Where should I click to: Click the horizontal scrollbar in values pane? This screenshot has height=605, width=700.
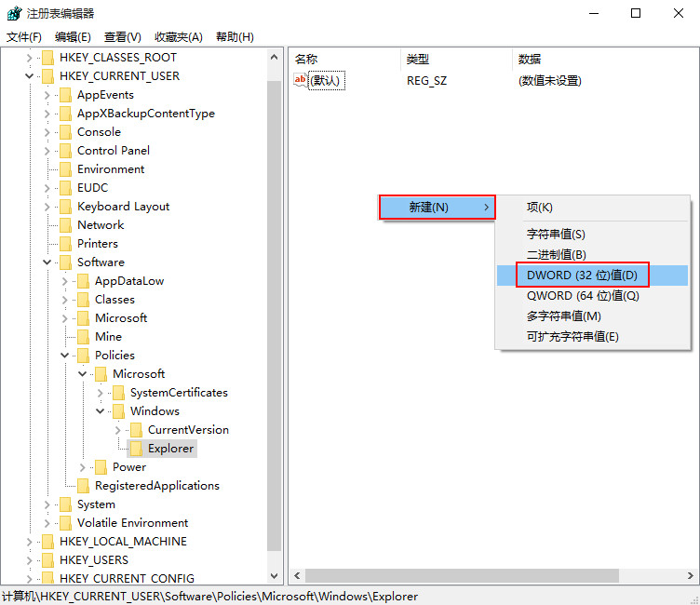pyautogui.click(x=461, y=576)
